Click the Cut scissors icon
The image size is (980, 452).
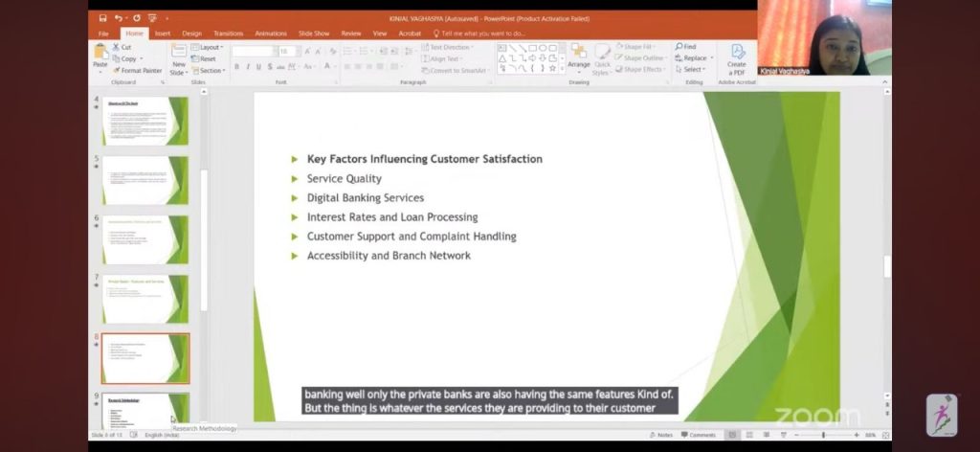point(116,47)
